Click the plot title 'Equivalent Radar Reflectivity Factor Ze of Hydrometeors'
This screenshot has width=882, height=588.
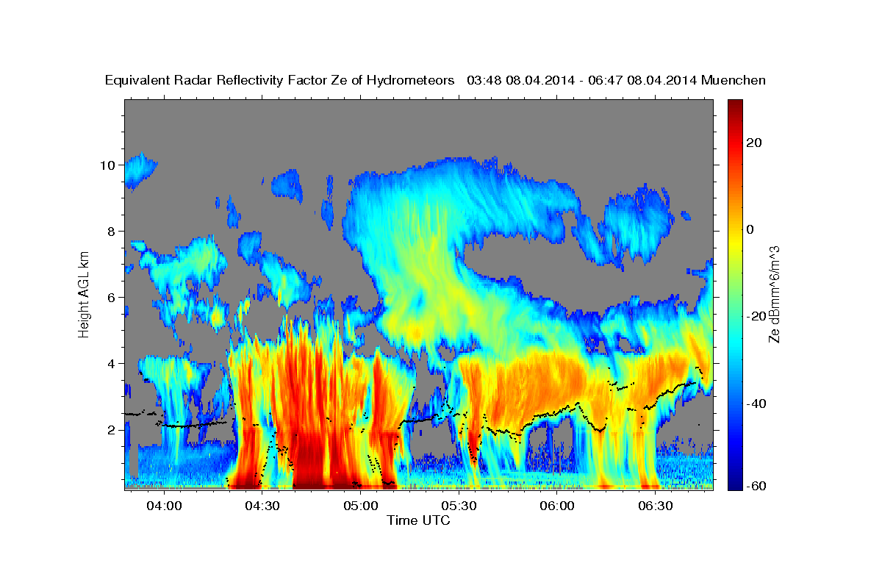coord(280,81)
